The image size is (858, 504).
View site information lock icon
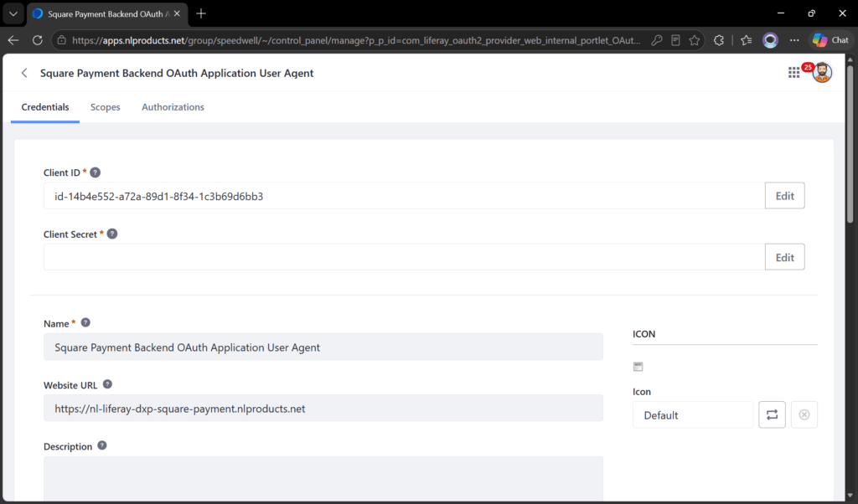click(62, 40)
